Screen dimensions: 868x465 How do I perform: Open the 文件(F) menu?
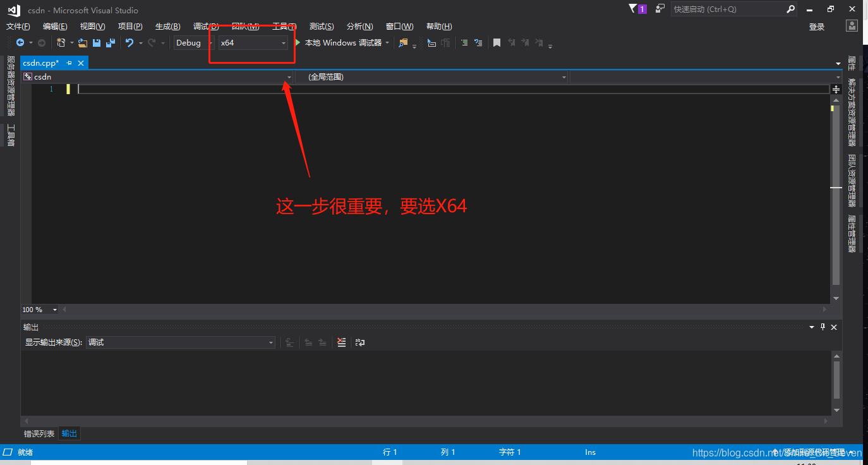(x=18, y=27)
